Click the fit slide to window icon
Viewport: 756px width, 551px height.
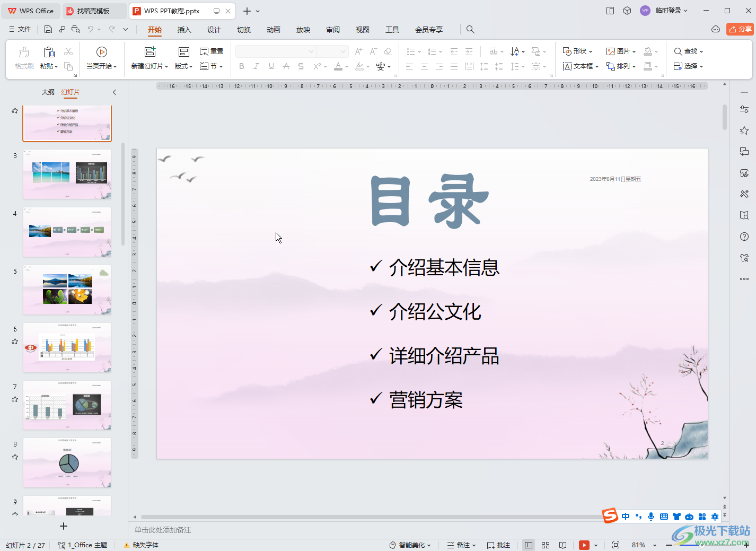(x=616, y=545)
